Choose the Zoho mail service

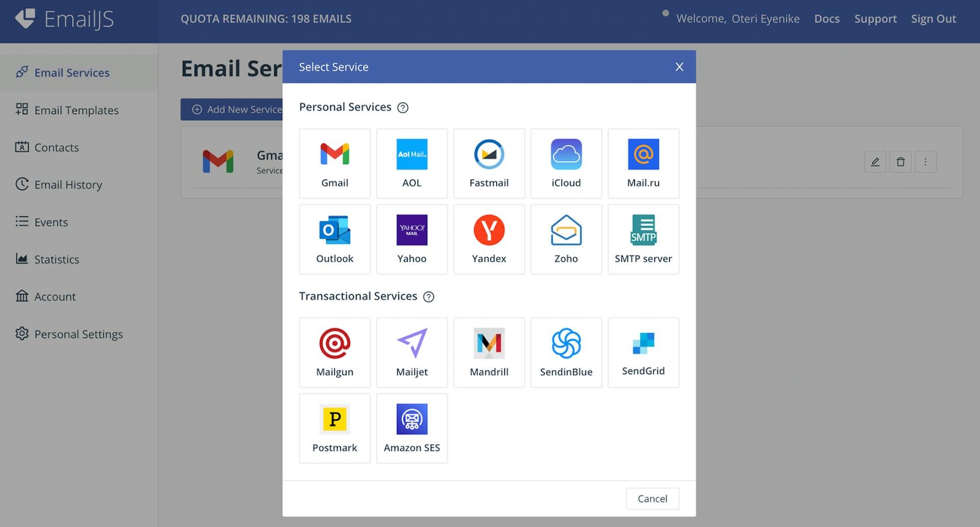coord(566,239)
